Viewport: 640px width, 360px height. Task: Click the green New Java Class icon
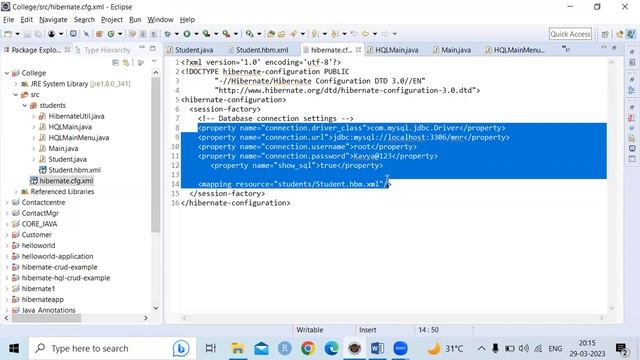point(111,34)
